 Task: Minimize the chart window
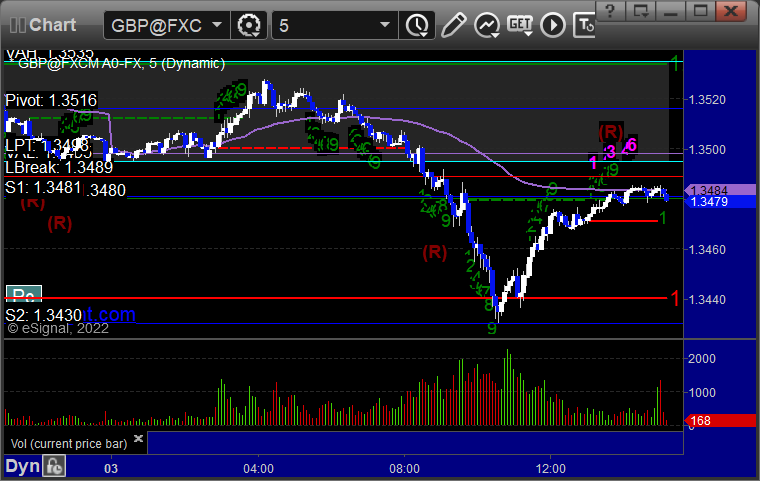670,10
